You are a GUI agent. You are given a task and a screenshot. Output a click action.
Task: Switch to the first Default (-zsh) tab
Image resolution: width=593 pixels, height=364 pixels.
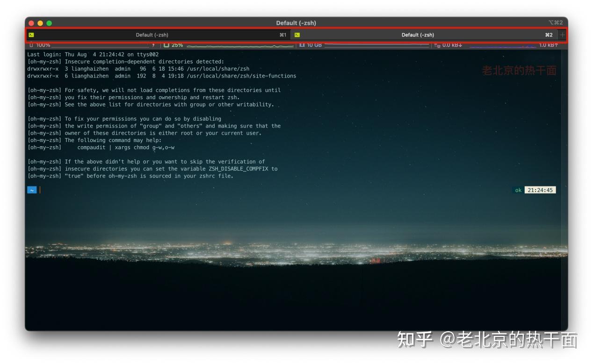(x=152, y=35)
